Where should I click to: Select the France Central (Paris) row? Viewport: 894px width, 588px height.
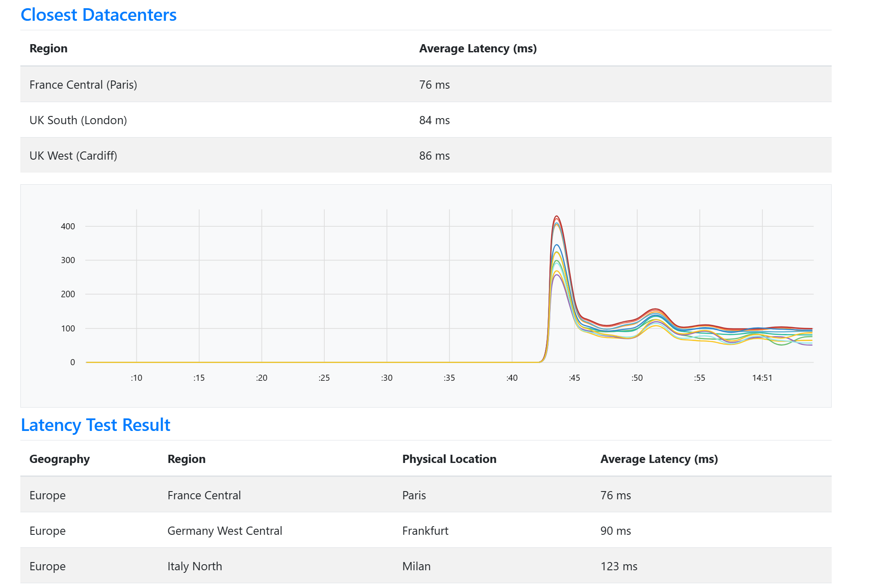(84, 84)
